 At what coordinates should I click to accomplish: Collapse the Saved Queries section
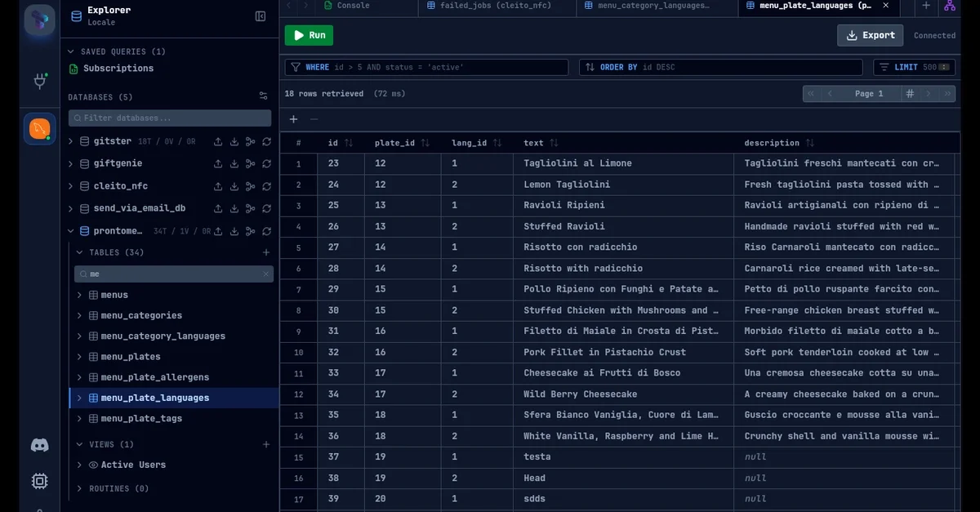pyautogui.click(x=71, y=51)
